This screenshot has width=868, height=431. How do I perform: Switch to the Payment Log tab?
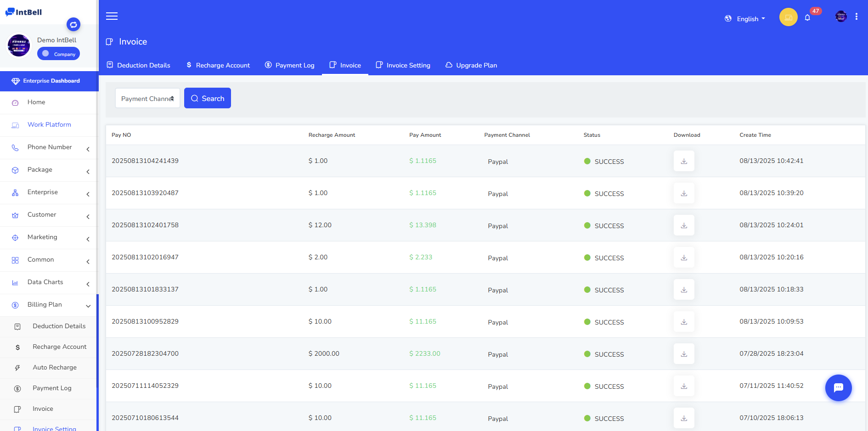click(x=290, y=65)
